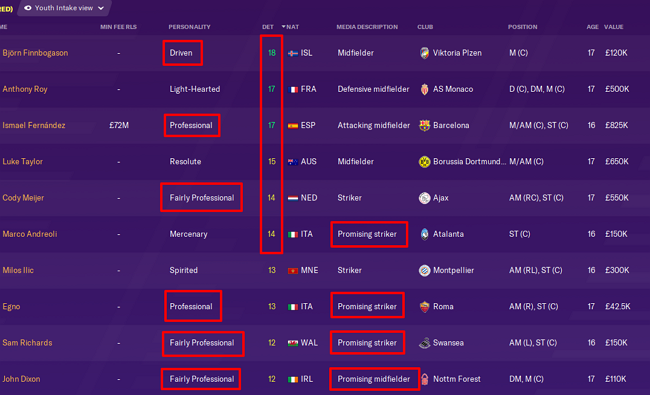
Task: Click the eye icon beside Youth Intake view
Action: [x=28, y=8]
